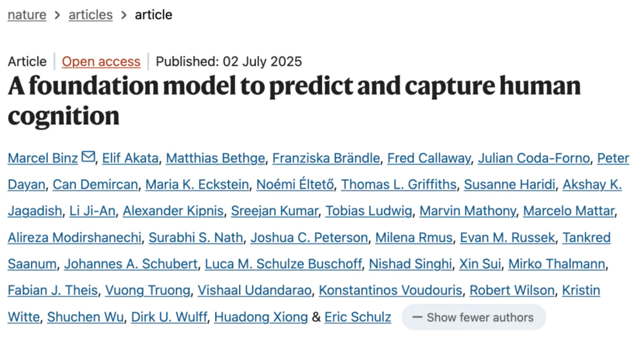The width and height of the screenshot is (644, 342).
Task: Open the articles breadcrumb link
Action: (x=90, y=15)
